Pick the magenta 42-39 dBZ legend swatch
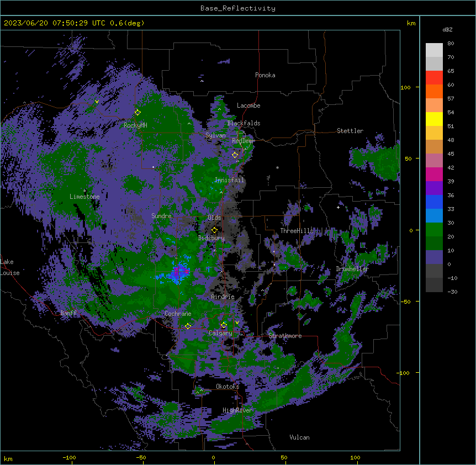This screenshot has width=476, height=465. (x=434, y=174)
